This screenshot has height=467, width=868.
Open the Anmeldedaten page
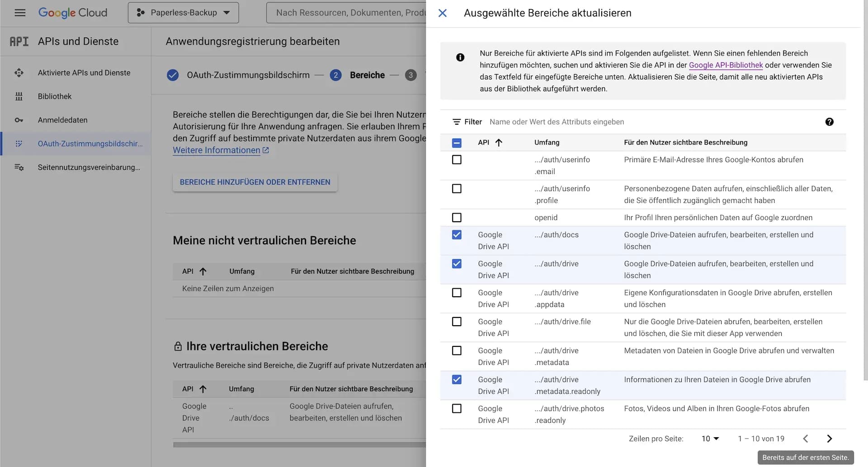click(63, 120)
